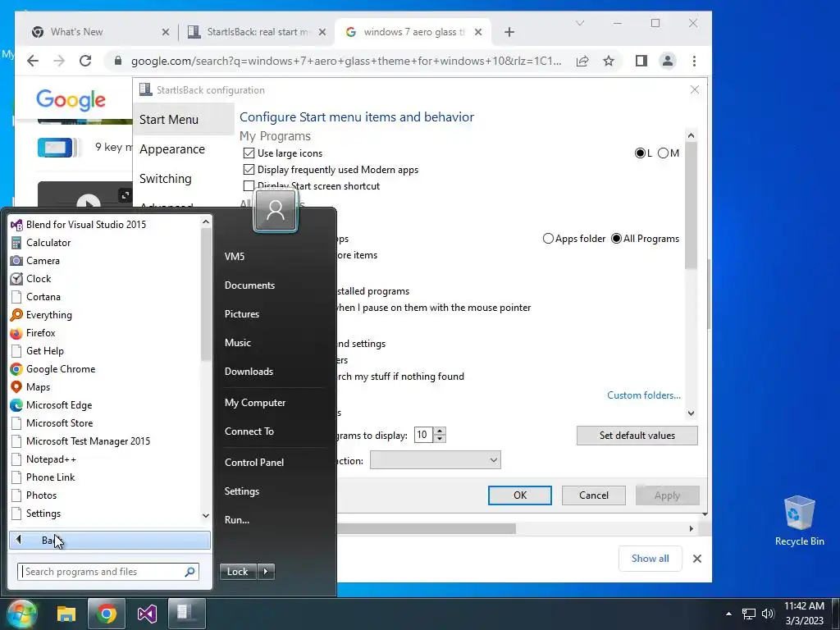The width and height of the screenshot is (840, 630).
Task: Click Run... in Start menu
Action: click(x=237, y=520)
